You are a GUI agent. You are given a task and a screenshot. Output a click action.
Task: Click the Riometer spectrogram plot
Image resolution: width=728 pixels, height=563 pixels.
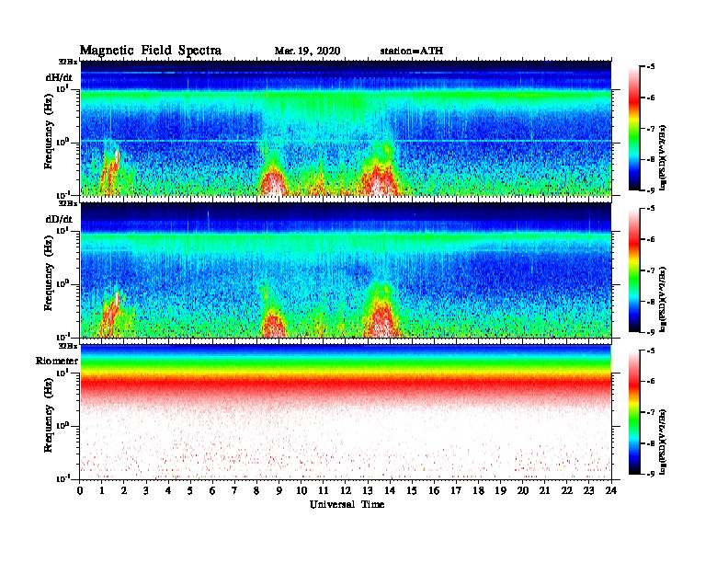[x=346, y=412]
